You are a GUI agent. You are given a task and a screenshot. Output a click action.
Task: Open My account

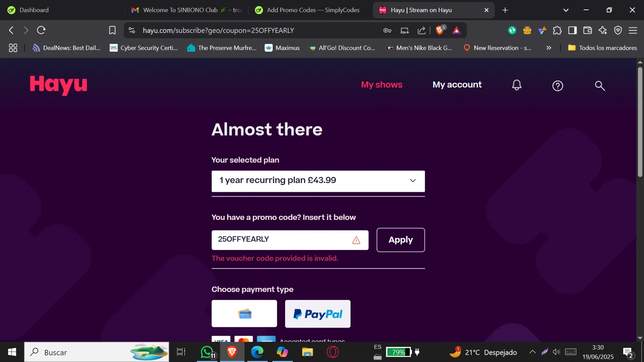[x=457, y=84]
